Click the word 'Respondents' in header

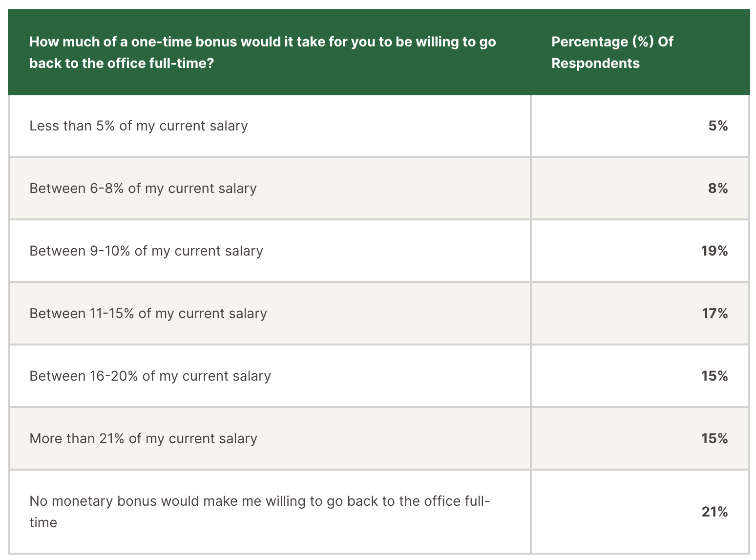click(x=595, y=64)
